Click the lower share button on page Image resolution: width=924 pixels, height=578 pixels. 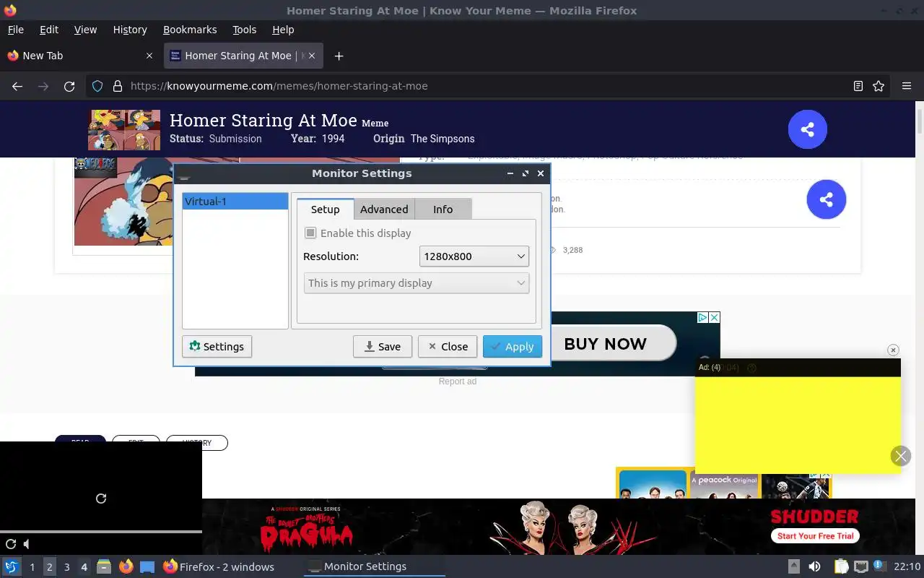826,199
